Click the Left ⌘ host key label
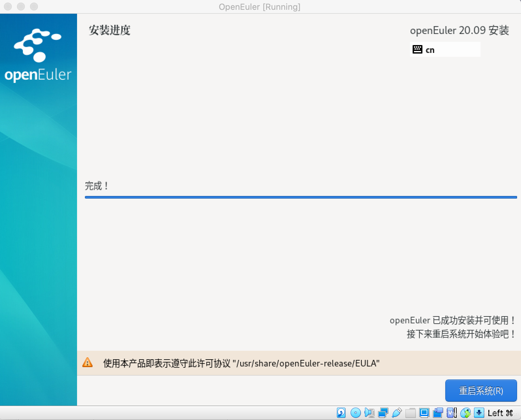521x420 pixels. click(500, 413)
